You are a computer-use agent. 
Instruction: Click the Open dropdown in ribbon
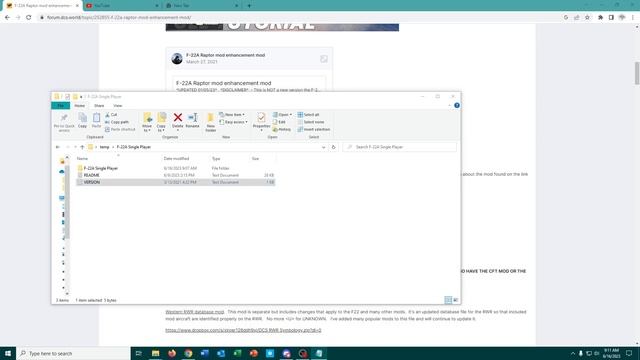pos(282,115)
